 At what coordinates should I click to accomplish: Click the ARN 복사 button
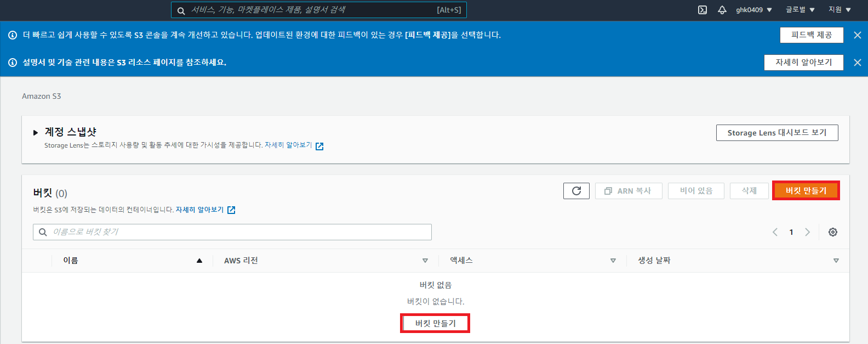(x=629, y=191)
